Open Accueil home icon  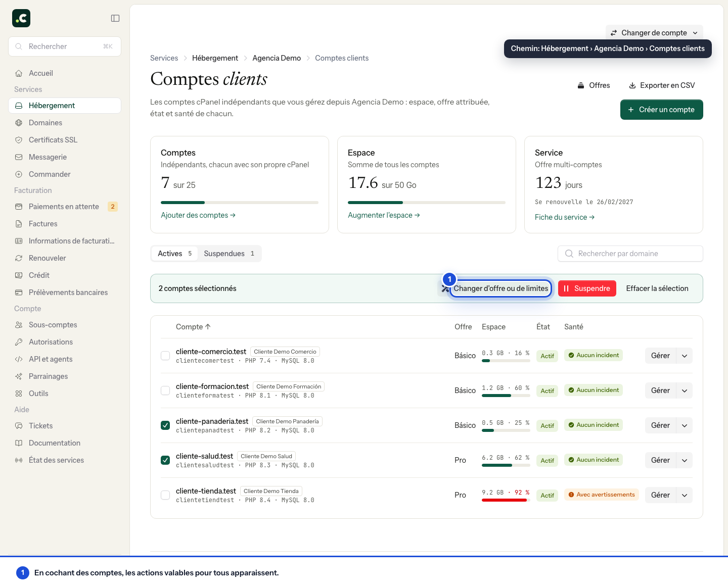click(19, 73)
